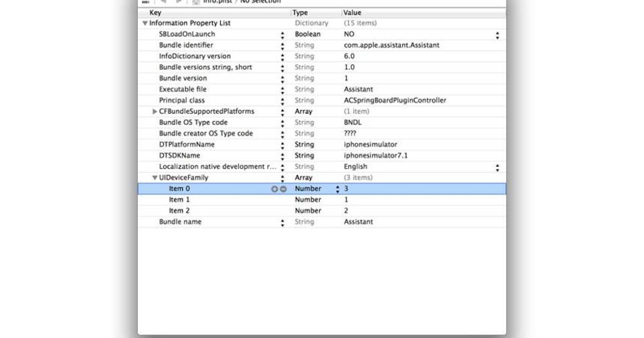Open the Number type stepper for Item 0

tap(338, 189)
